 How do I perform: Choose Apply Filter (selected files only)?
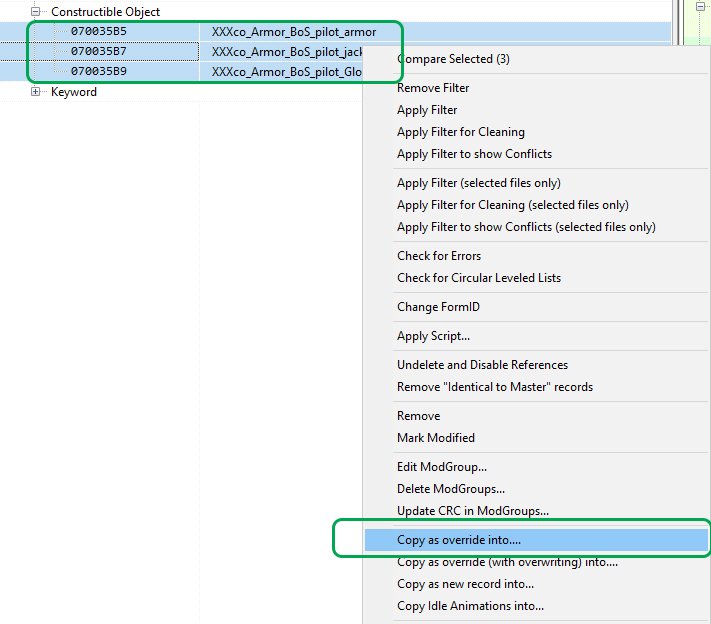[x=478, y=183]
